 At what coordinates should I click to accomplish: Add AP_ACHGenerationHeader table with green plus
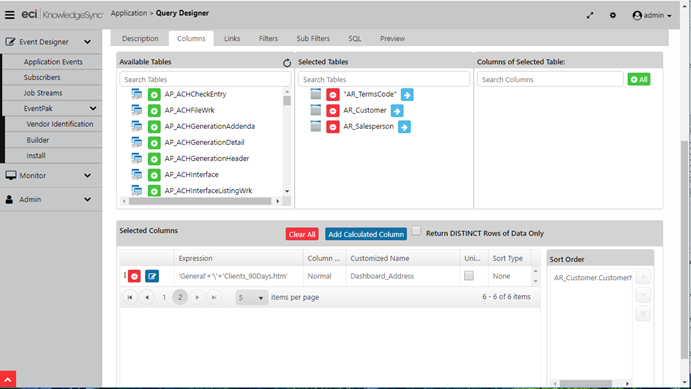154,159
